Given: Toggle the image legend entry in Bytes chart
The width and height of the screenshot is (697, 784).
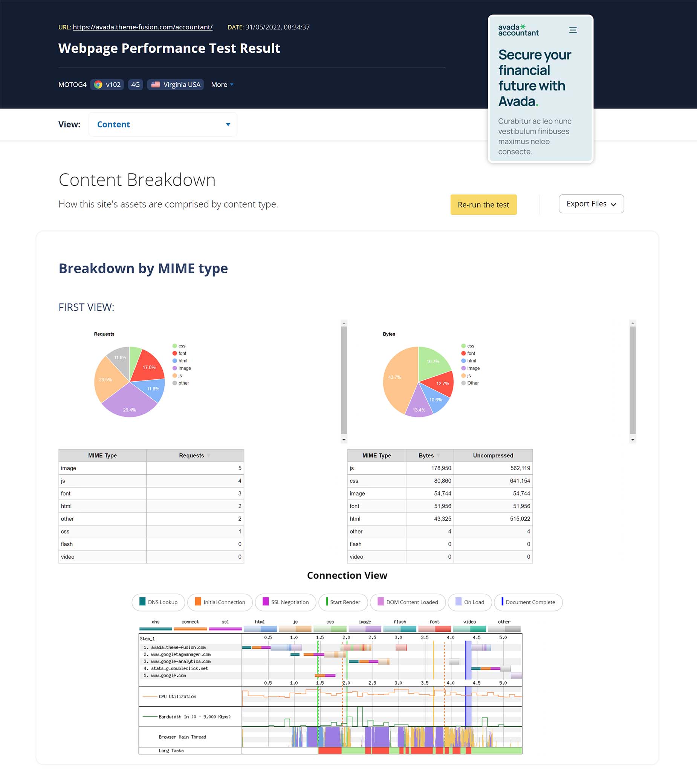Looking at the screenshot, I should click(x=470, y=368).
